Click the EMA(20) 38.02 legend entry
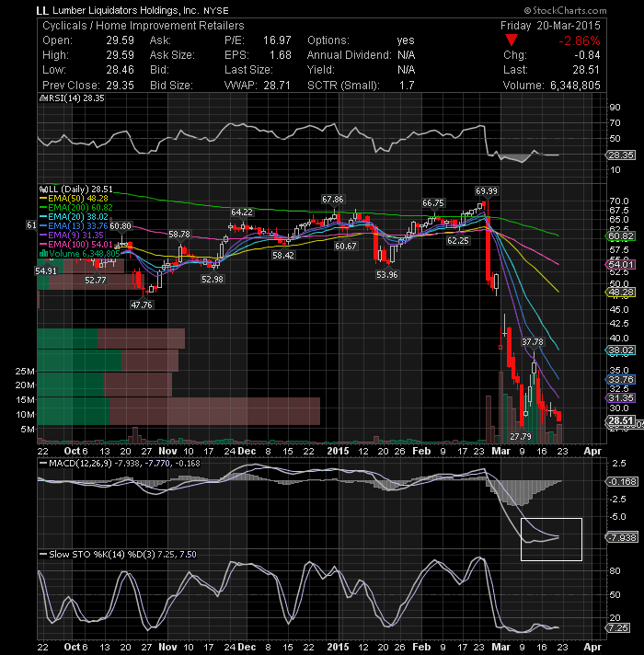This screenshot has width=644, height=655. [74, 217]
